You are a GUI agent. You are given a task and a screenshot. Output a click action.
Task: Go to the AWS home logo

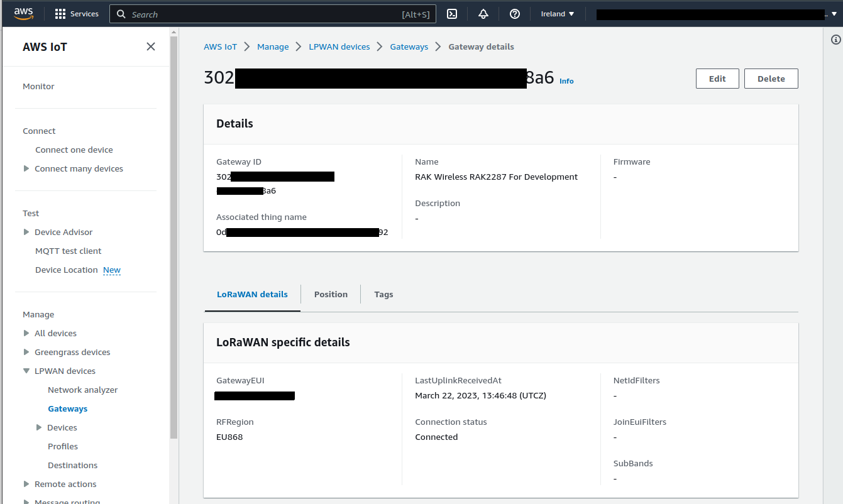point(23,13)
